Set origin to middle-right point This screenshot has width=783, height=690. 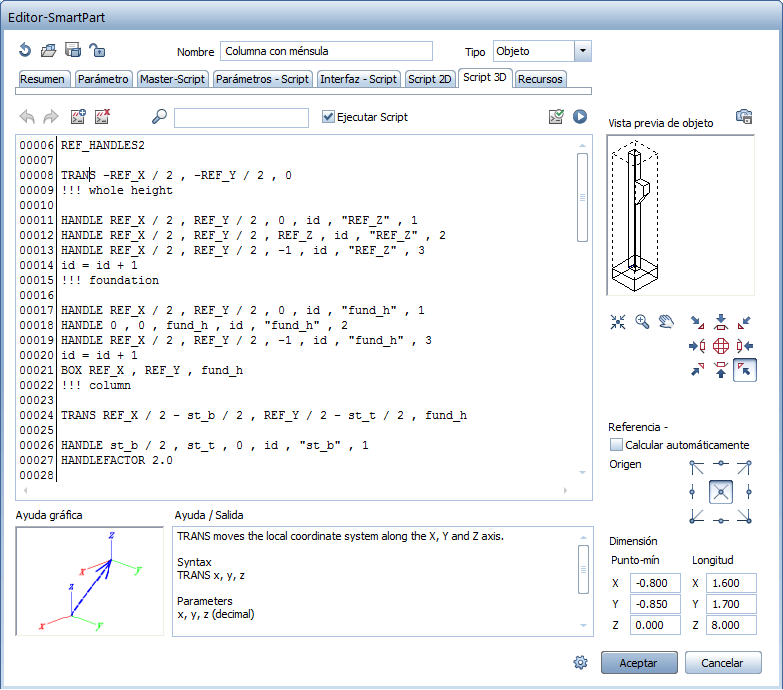click(749, 492)
